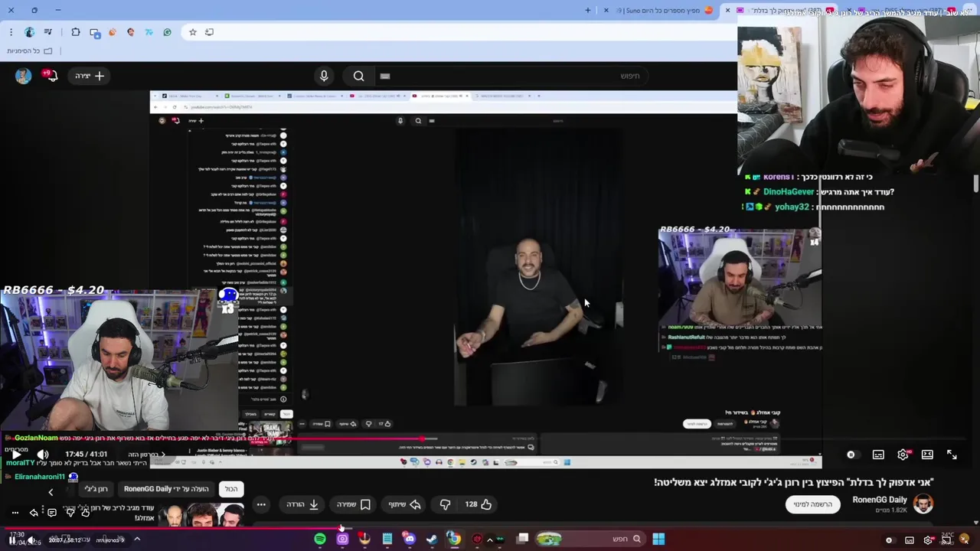Open Spotify from the taskbar
The height and width of the screenshot is (551, 980).
coord(320,539)
